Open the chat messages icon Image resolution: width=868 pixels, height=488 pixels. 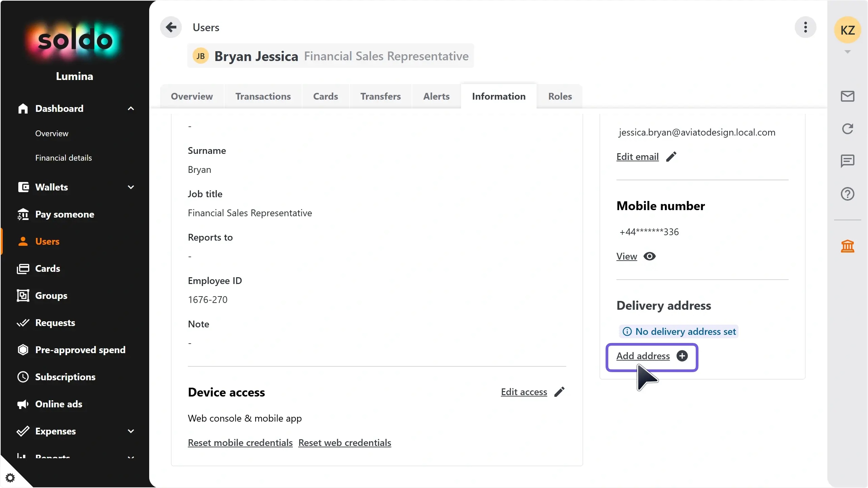[847, 161]
